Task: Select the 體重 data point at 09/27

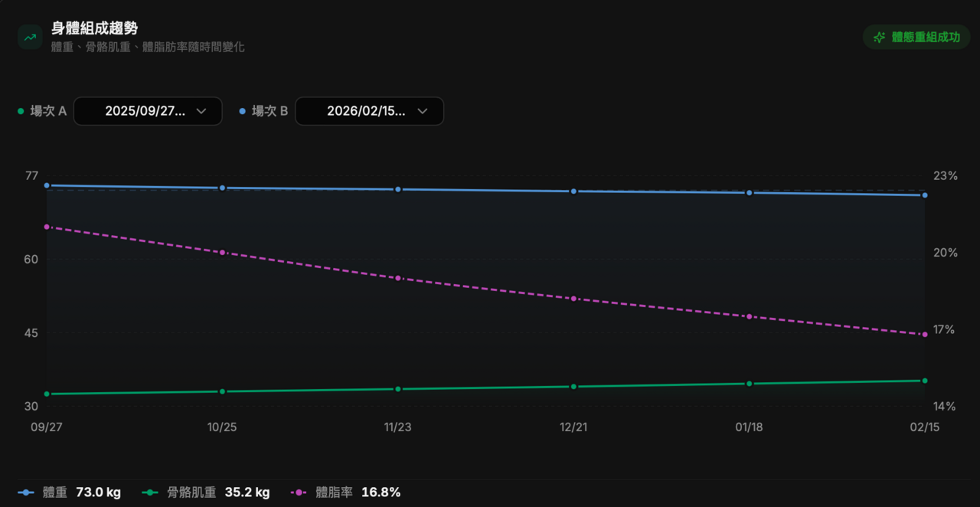Action: 47,185
